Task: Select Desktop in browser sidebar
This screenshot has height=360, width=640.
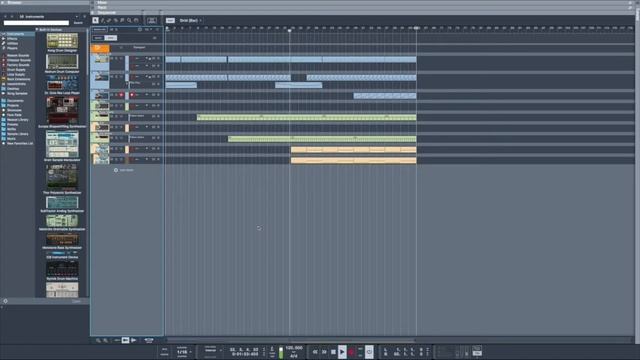Action: pos(13,89)
